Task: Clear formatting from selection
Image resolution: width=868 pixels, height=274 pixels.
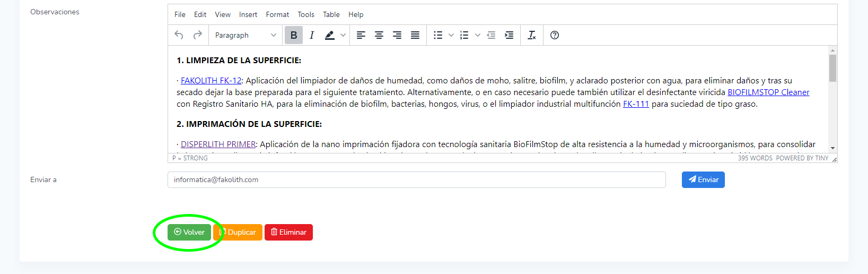Action: coord(532,35)
